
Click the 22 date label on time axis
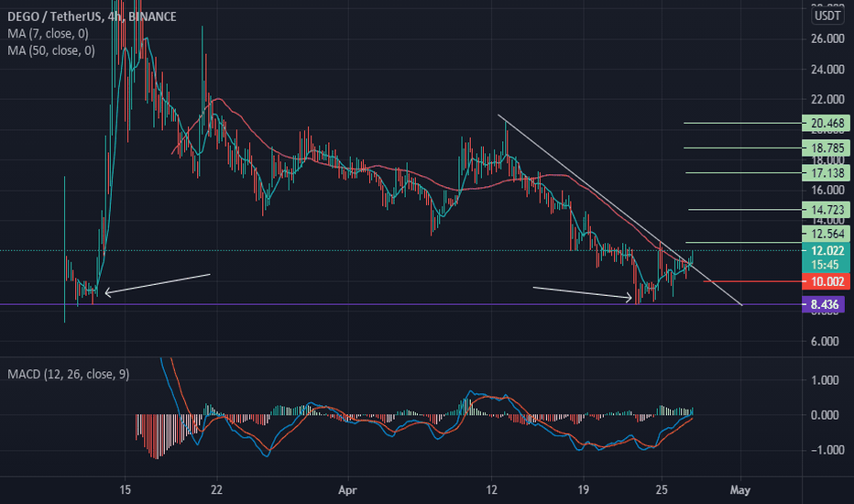217,490
